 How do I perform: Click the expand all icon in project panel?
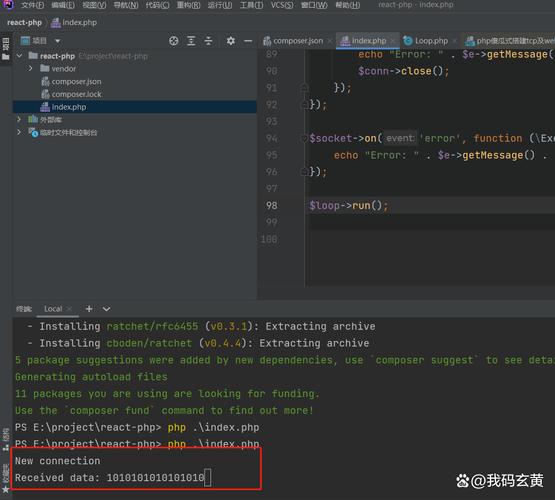coord(191,41)
